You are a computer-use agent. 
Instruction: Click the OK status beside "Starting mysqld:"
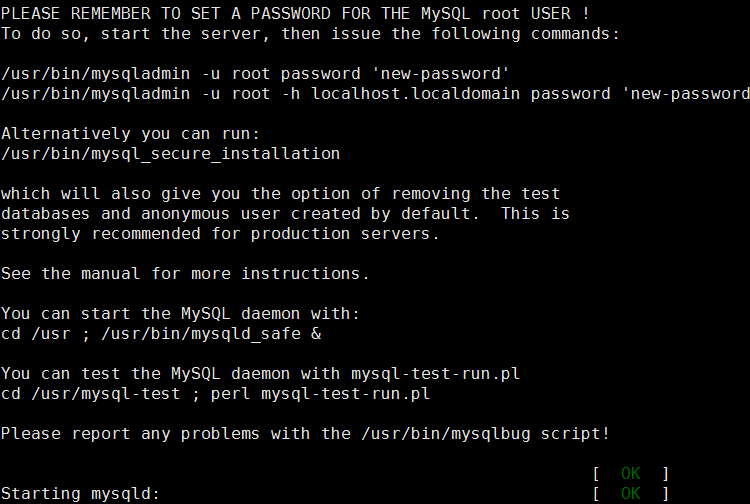[x=630, y=493]
